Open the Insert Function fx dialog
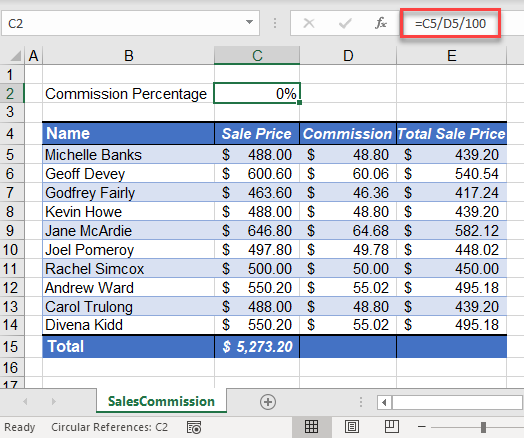Image resolution: width=524 pixels, height=443 pixels. 381,23
